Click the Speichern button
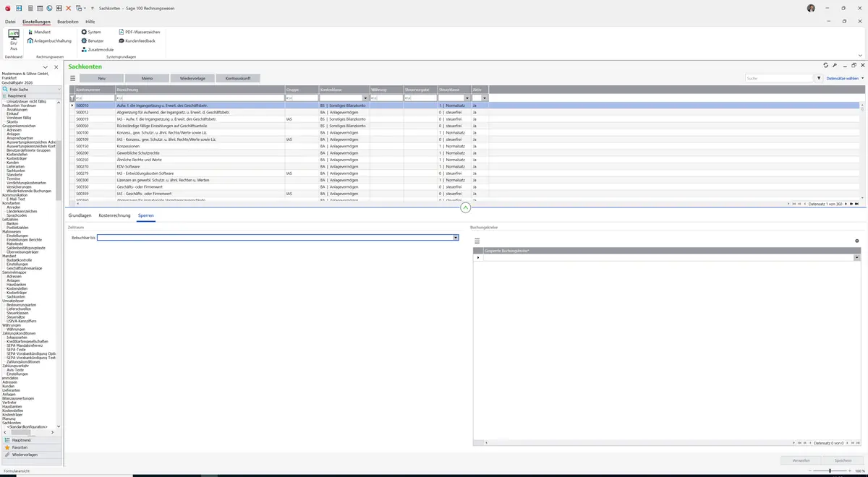Viewport: 868px width, 477px height. pyautogui.click(x=843, y=460)
